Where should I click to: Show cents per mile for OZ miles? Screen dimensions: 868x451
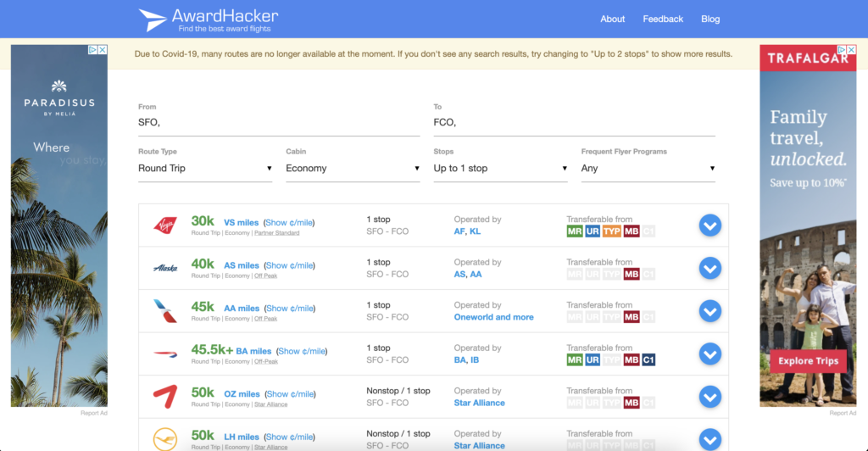coord(290,394)
